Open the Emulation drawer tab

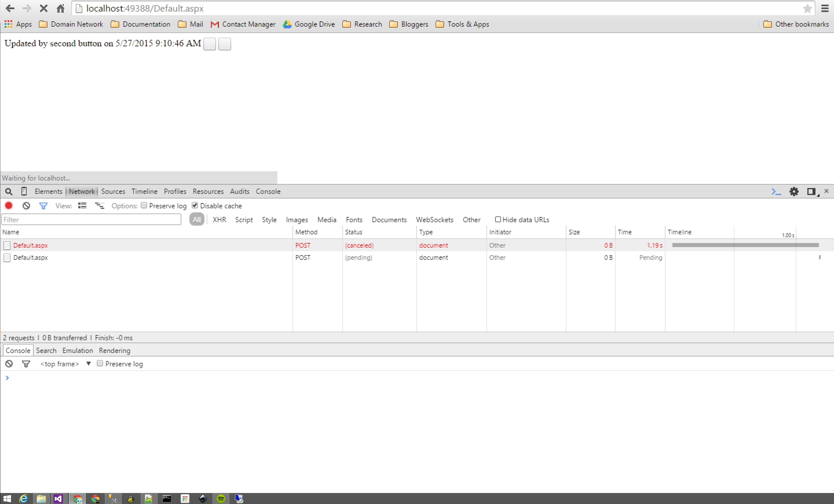tap(78, 350)
